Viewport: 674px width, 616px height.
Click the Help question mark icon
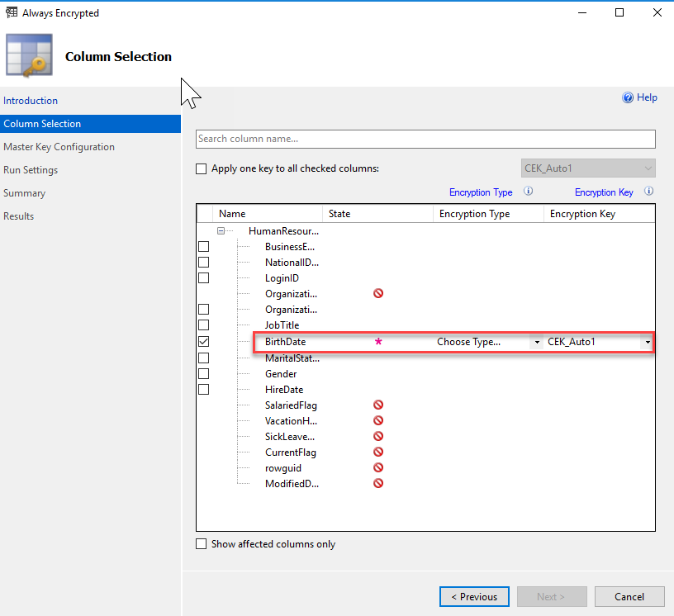point(628,97)
